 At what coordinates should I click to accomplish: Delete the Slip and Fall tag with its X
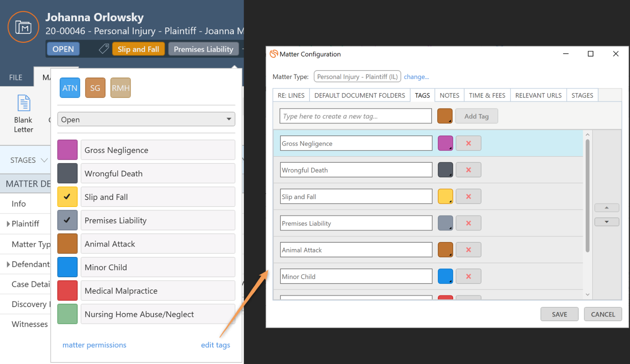click(x=469, y=196)
